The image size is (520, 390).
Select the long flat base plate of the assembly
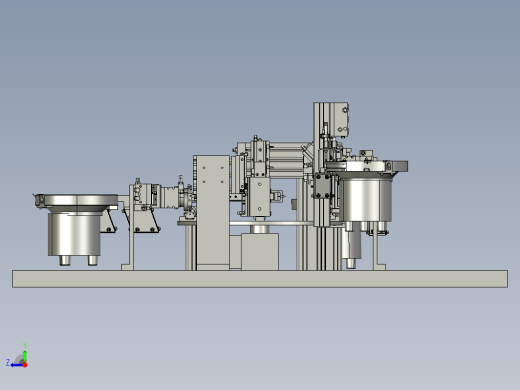point(260,279)
